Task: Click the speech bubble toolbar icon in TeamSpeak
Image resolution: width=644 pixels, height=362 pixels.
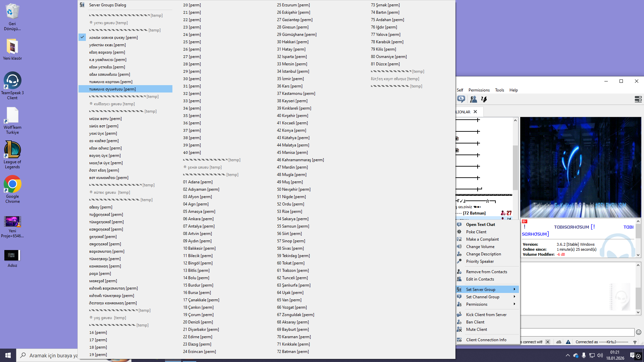Action: coord(461,99)
